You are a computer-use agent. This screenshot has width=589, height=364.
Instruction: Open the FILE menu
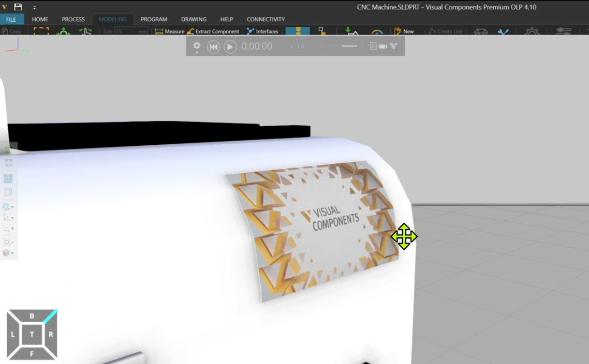11,19
